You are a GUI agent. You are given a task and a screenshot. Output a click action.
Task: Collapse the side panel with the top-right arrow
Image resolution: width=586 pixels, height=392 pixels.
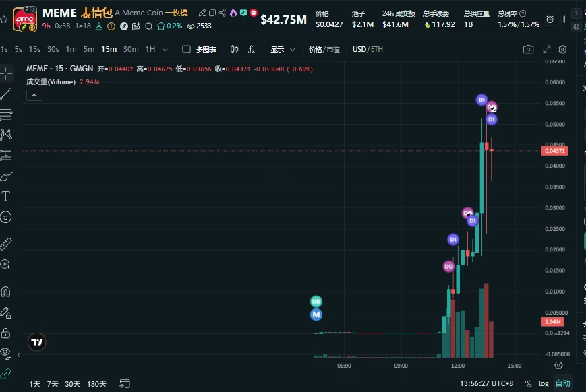pyautogui.click(x=577, y=13)
